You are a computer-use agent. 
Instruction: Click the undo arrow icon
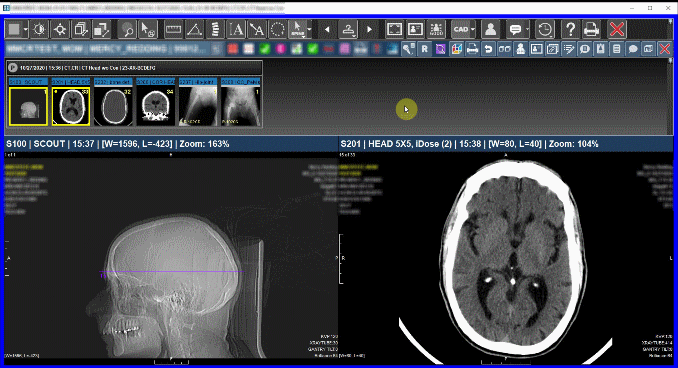pyautogui.click(x=488, y=49)
